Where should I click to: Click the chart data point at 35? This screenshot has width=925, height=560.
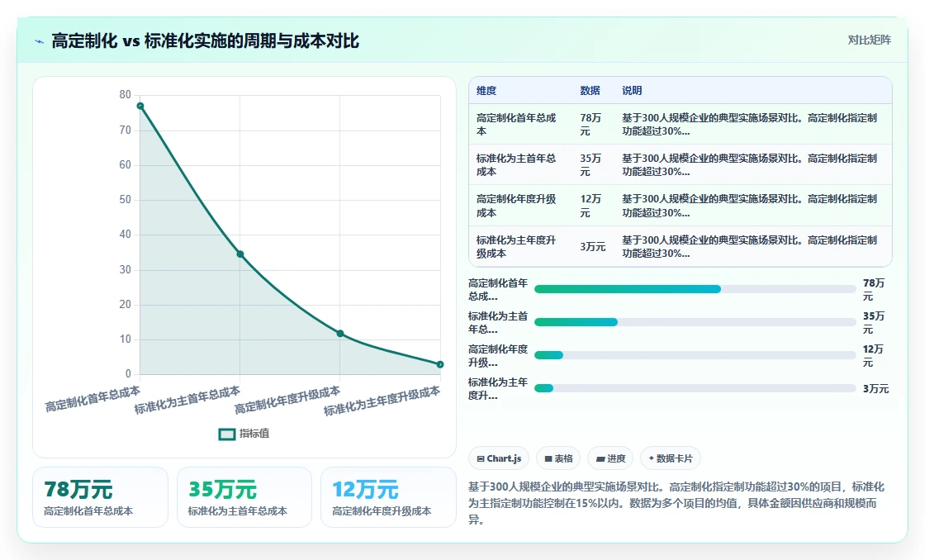click(240, 254)
